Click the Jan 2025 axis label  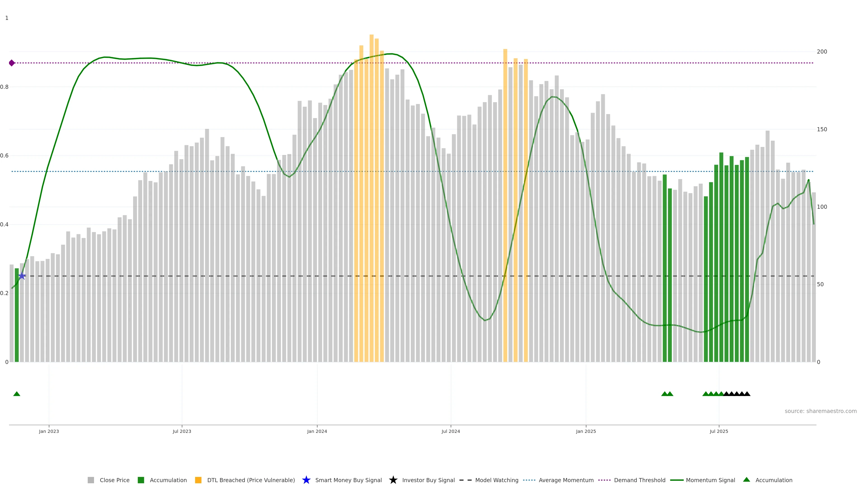[586, 432]
